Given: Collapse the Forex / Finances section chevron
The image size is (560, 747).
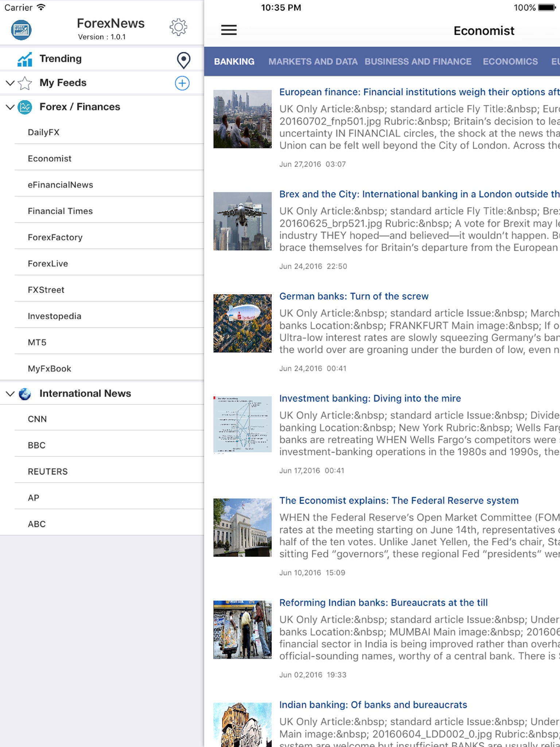Looking at the screenshot, I should pyautogui.click(x=10, y=107).
